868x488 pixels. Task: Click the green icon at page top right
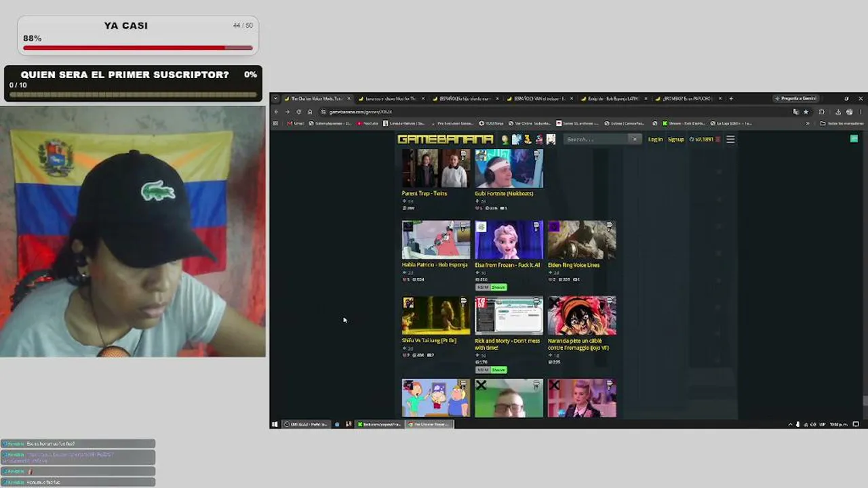[854, 139]
